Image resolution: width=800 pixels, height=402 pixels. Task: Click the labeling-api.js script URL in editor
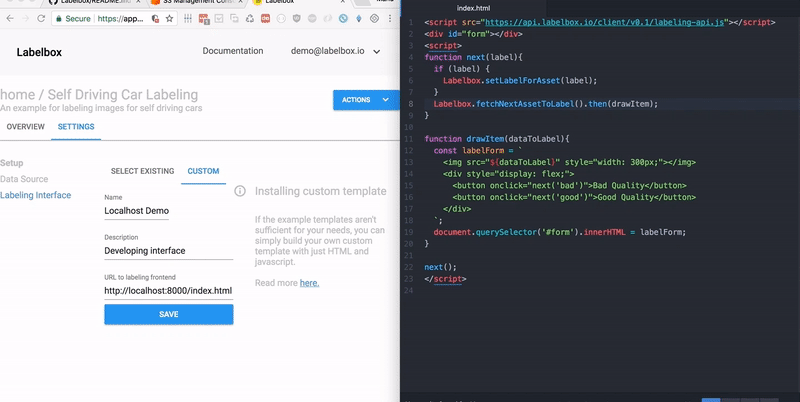[x=605, y=22]
